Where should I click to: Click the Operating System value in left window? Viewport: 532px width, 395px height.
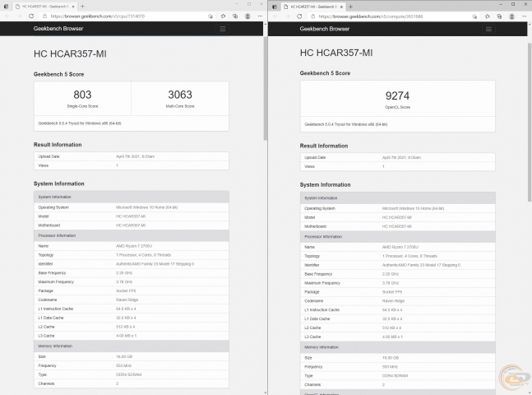point(146,207)
